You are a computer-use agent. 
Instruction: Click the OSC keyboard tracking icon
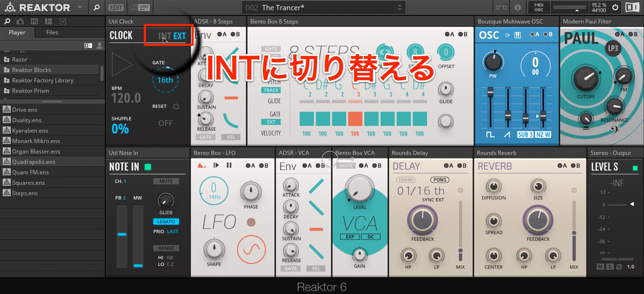coord(518,35)
